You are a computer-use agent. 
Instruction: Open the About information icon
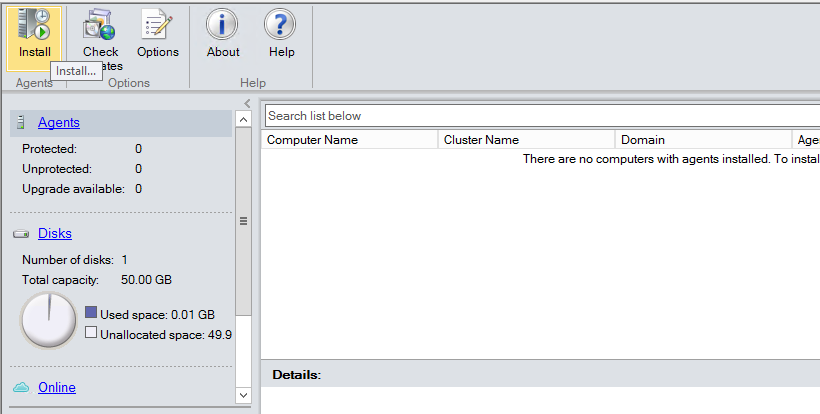pyautogui.click(x=223, y=25)
